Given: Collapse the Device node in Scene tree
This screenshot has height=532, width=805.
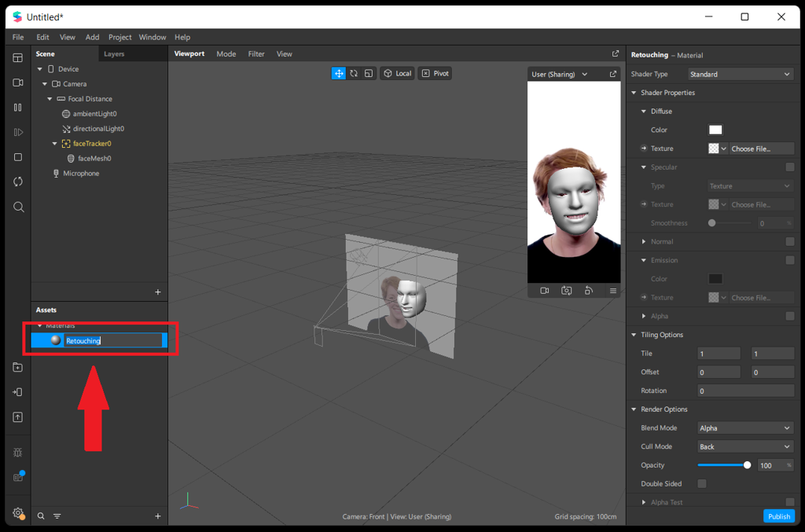Looking at the screenshot, I should pyautogui.click(x=39, y=68).
